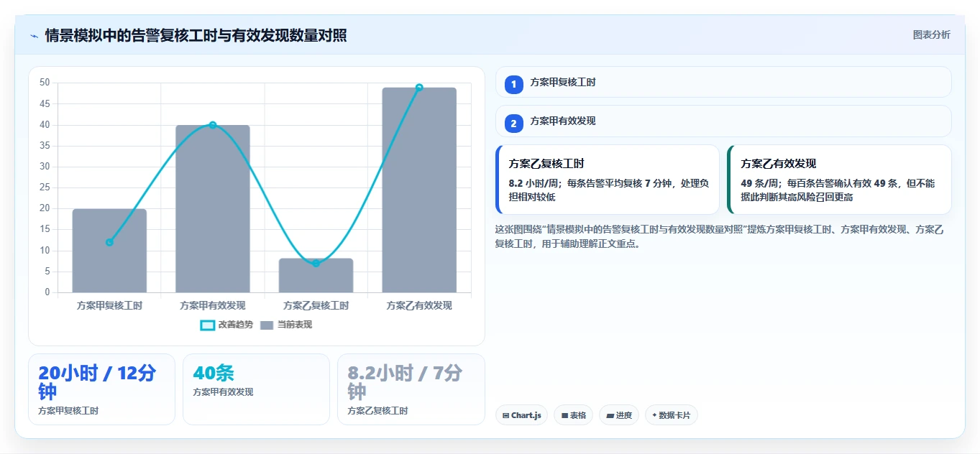Open the 方案乙有效发现 detail card
980x454 pixels.
[839, 180]
